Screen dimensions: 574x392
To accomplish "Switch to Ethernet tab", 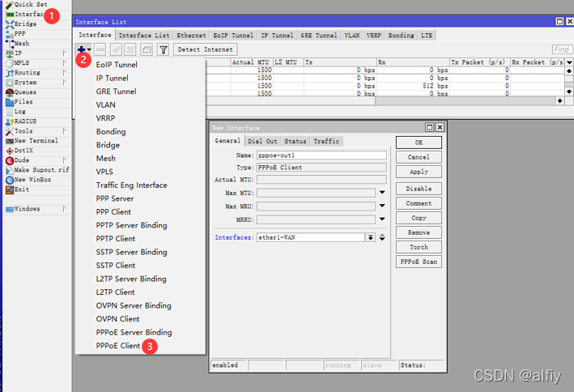I will [191, 36].
